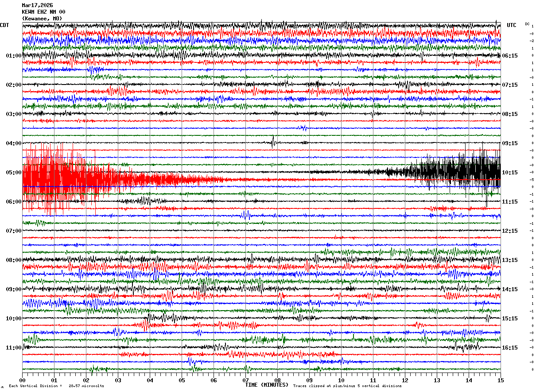The height and width of the screenshot is (392, 536).
Task: Click the 03 minute tick on time axis
Action: (x=118, y=380)
